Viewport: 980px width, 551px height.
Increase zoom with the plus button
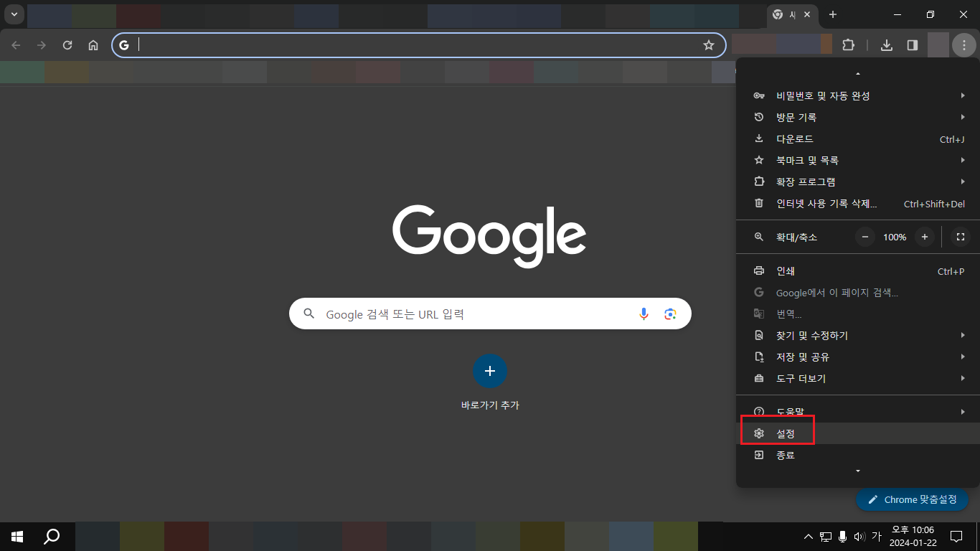(x=925, y=237)
